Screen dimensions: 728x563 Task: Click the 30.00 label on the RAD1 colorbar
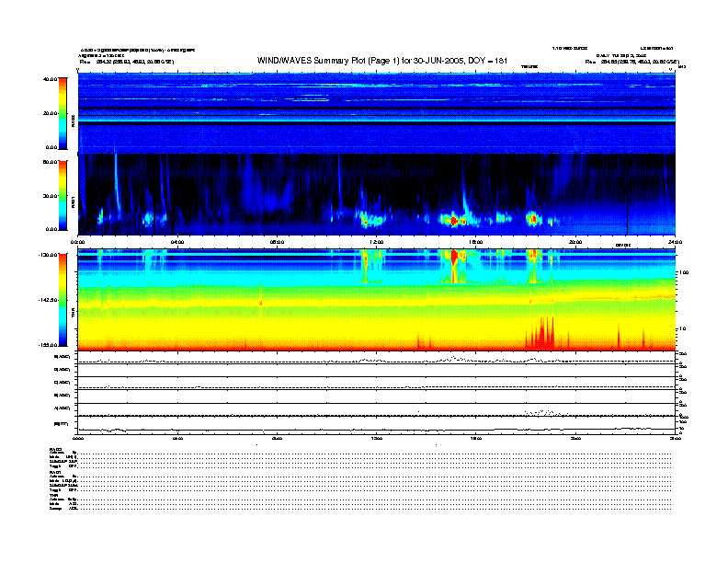coord(50,196)
